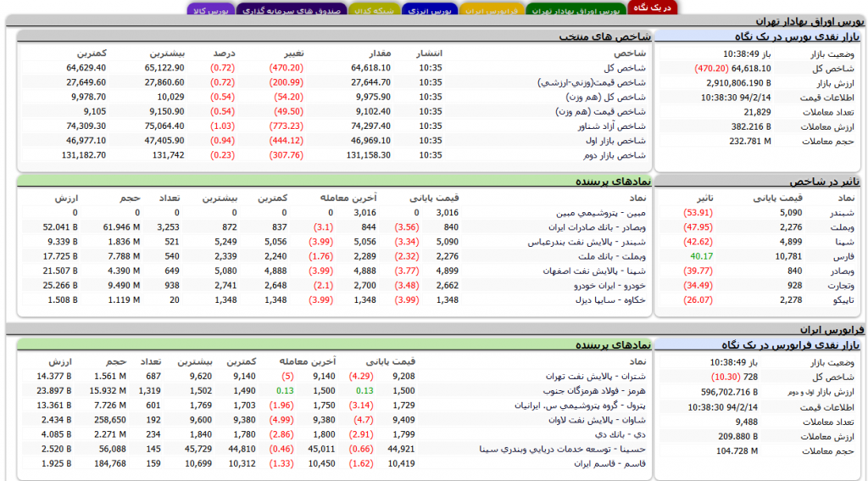868x481 pixels.
Task: Select فارس in the index impact table
Action: pos(843,256)
